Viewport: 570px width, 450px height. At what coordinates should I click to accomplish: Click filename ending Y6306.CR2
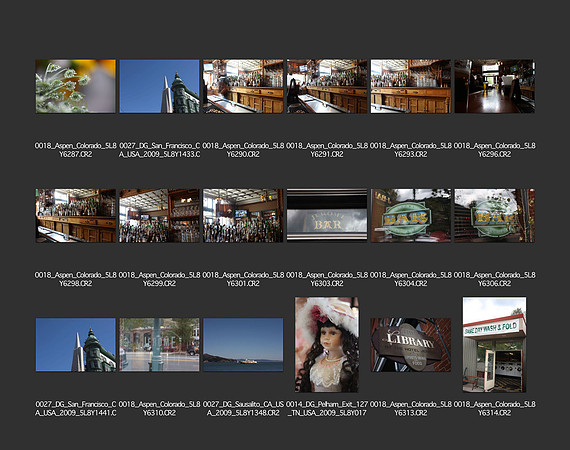point(495,279)
